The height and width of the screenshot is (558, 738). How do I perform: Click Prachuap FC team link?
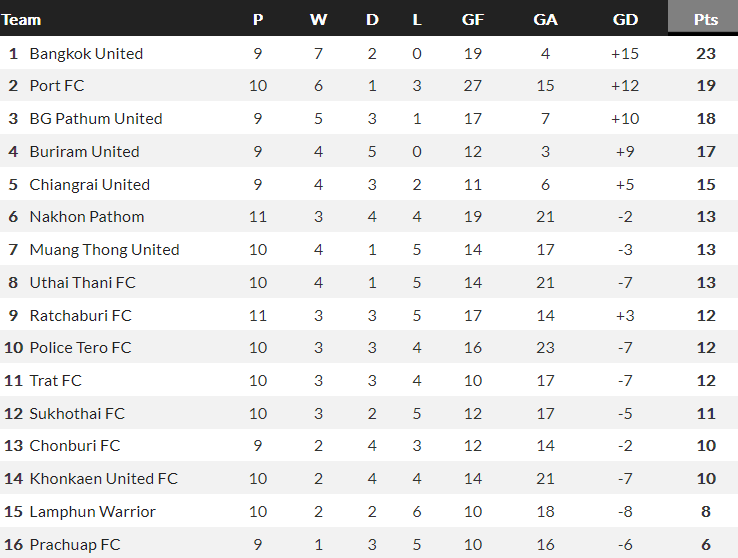click(74, 545)
